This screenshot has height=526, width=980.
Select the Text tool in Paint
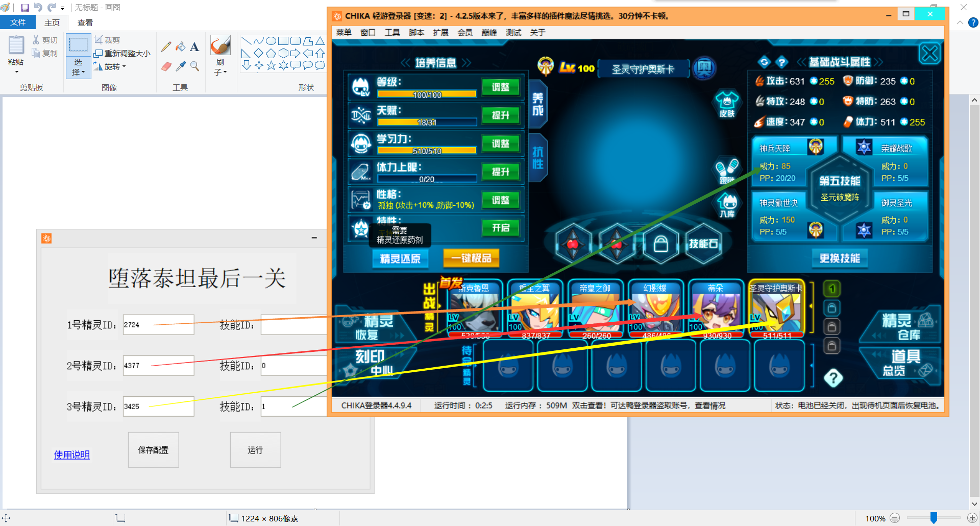click(x=194, y=47)
